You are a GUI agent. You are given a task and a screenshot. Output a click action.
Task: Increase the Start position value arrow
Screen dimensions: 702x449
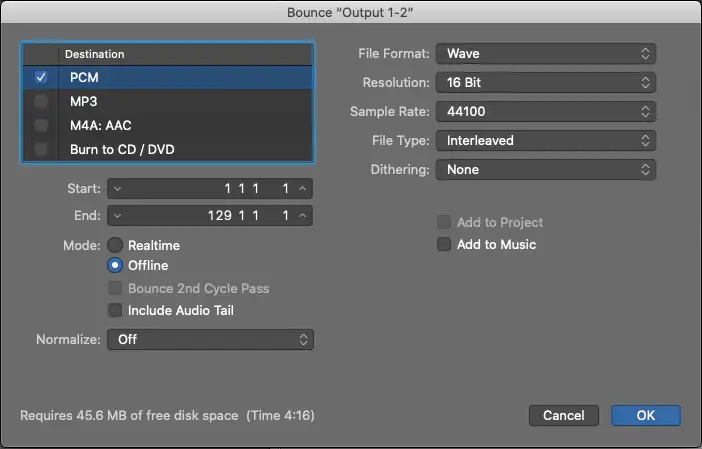click(x=302, y=188)
